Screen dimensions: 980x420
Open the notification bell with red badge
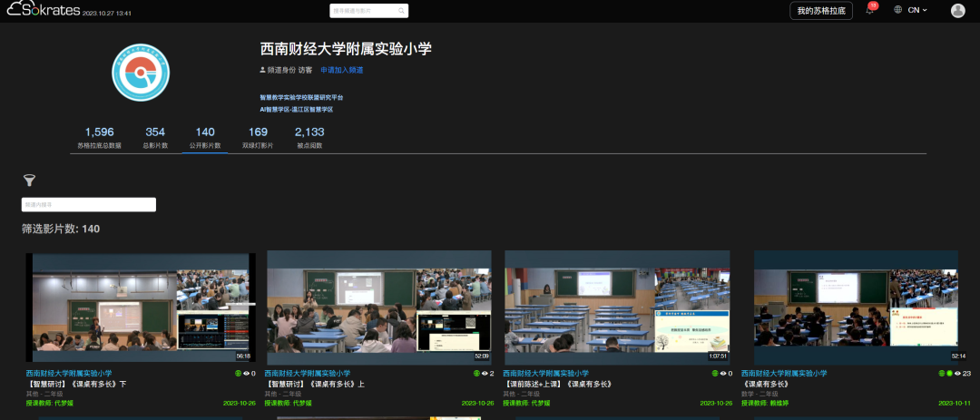pyautogui.click(x=869, y=11)
